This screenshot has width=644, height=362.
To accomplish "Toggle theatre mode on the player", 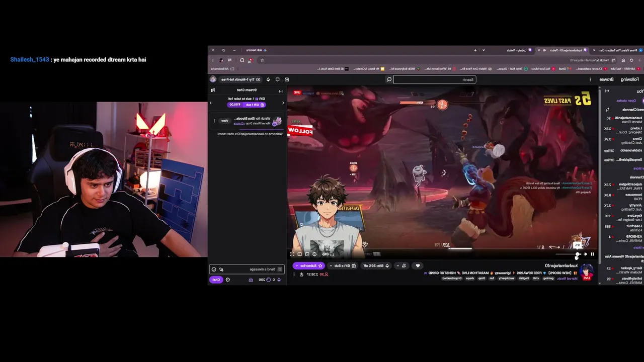I will [300, 254].
